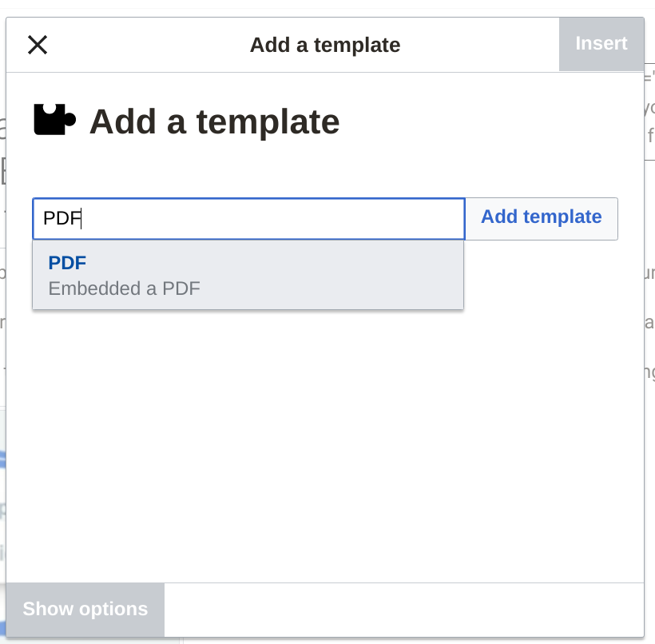The width and height of the screenshot is (655, 644).
Task: Open Show options in the footer
Action: 85,609
